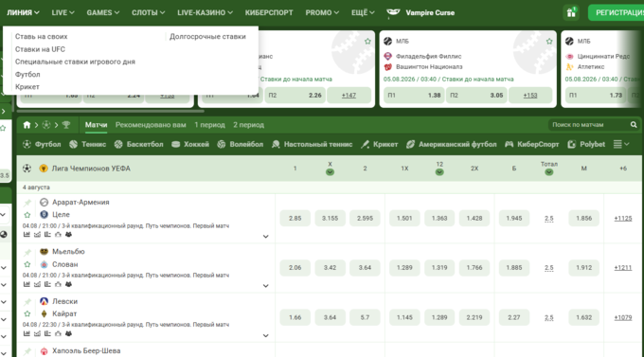
Task: Click the РЕГИСТРАЦИЯ button
Action: [x=616, y=12]
